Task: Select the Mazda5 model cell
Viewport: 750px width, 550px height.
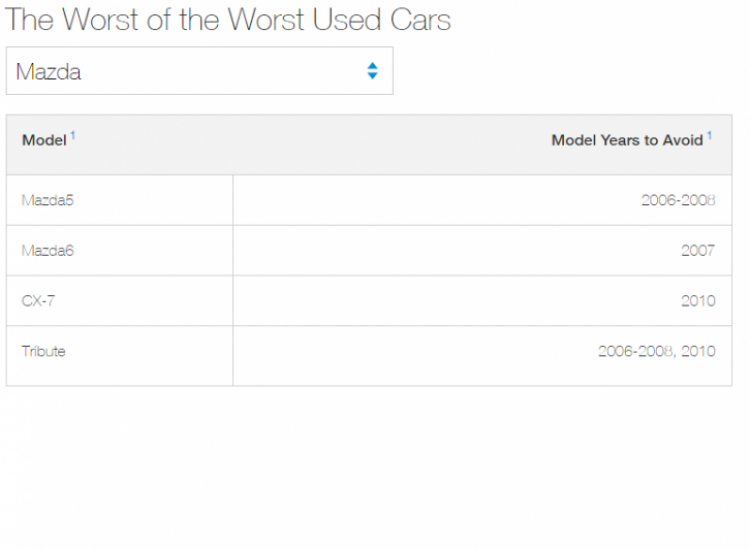Action: (48, 201)
